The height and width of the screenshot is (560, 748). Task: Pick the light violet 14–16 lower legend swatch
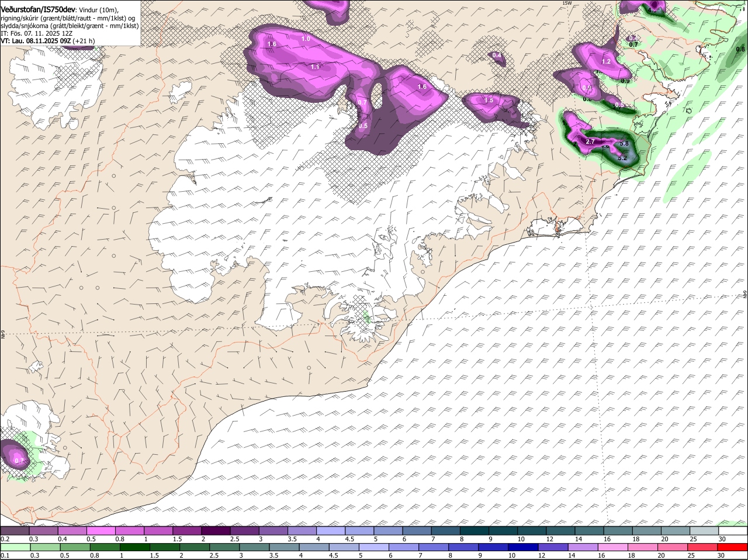click(583, 547)
